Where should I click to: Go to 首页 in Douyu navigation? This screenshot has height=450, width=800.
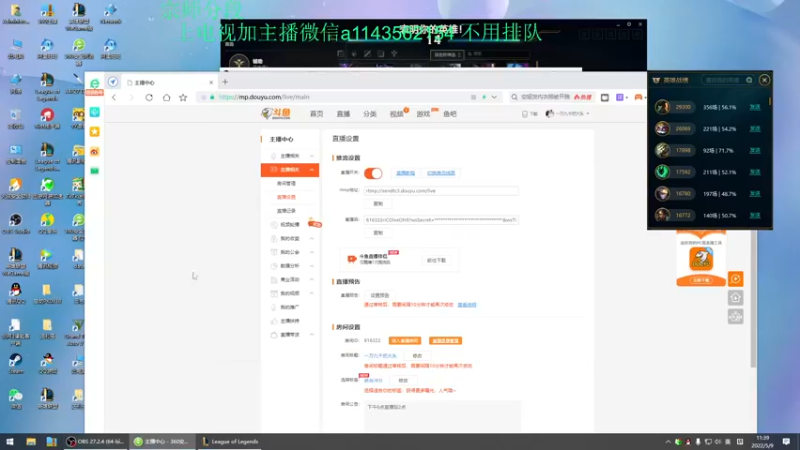pyautogui.click(x=316, y=114)
